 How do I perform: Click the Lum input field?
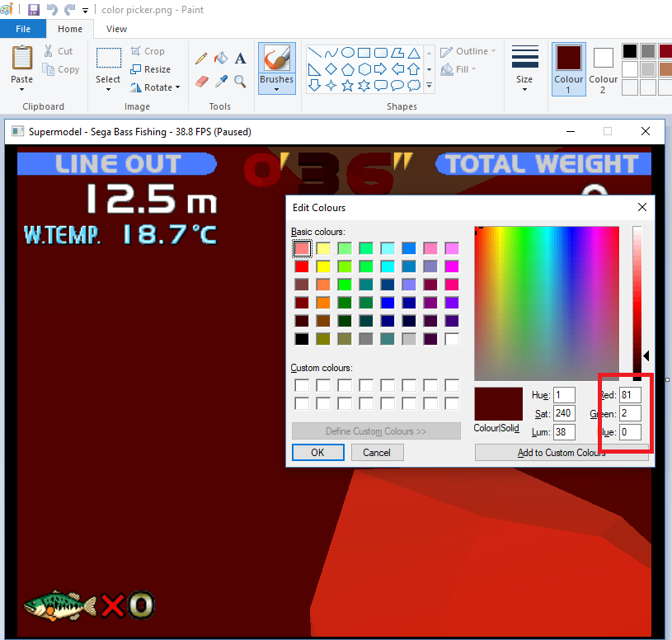coord(564,431)
